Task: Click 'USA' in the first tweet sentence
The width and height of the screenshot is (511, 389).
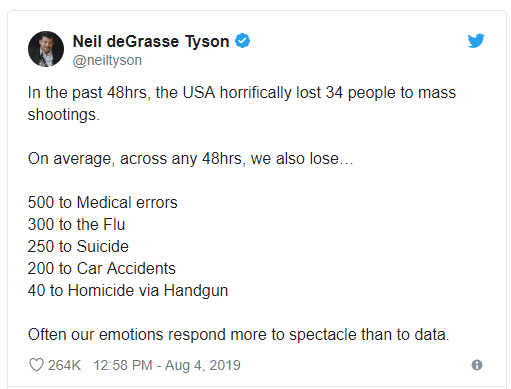Action: [199, 92]
